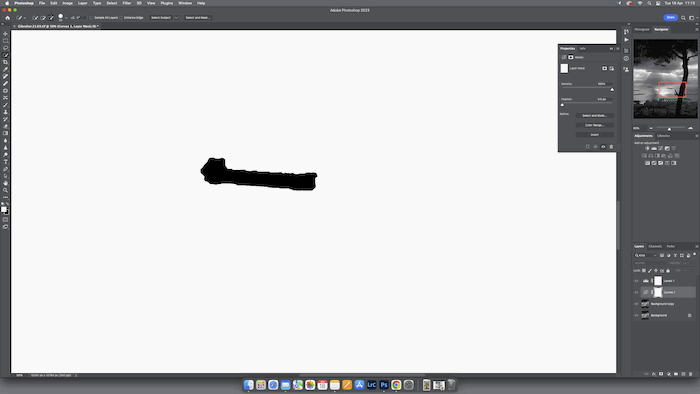Click the Levels adjustment icon in Adjustments panel
Viewport: 700px width, 394px height.
(654, 149)
